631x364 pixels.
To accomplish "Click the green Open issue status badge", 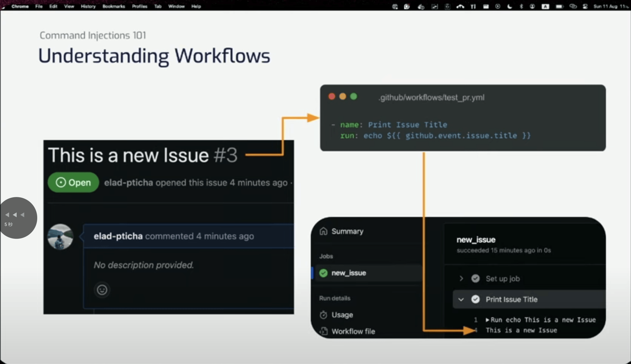I will point(73,182).
